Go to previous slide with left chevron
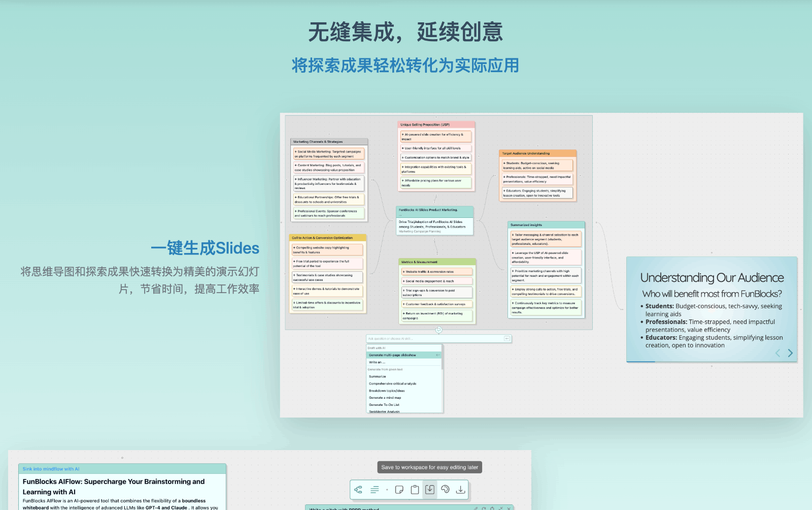This screenshot has width=812, height=510. (x=777, y=353)
